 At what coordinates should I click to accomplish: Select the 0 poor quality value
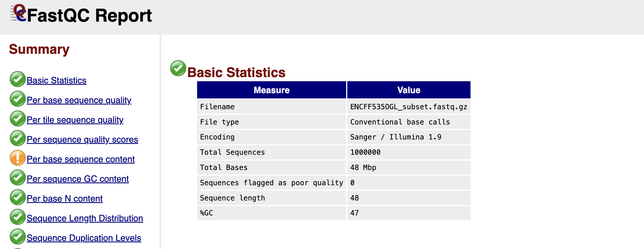pos(409,183)
